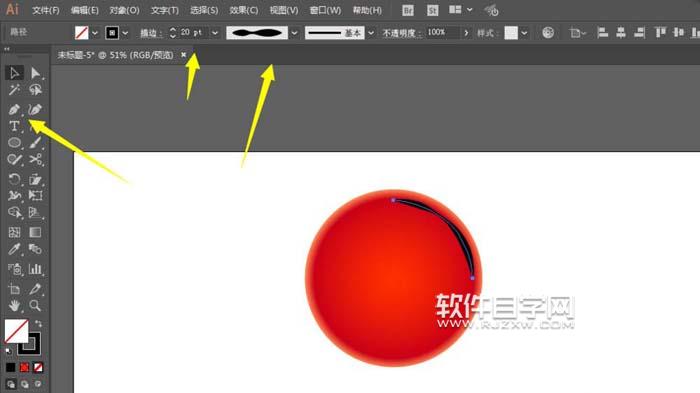
Task: Open graphic style 样式 dropdown
Action: point(524,33)
